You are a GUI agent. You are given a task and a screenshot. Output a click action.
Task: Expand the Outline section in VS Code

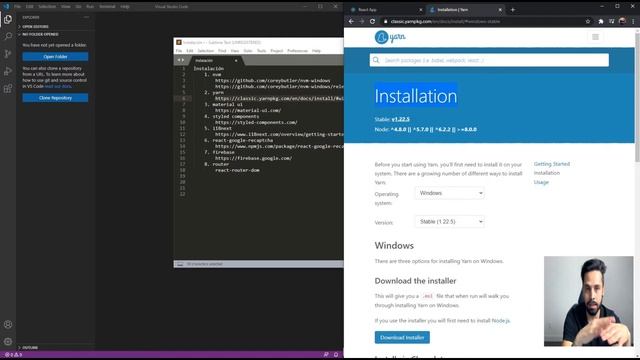(30, 348)
